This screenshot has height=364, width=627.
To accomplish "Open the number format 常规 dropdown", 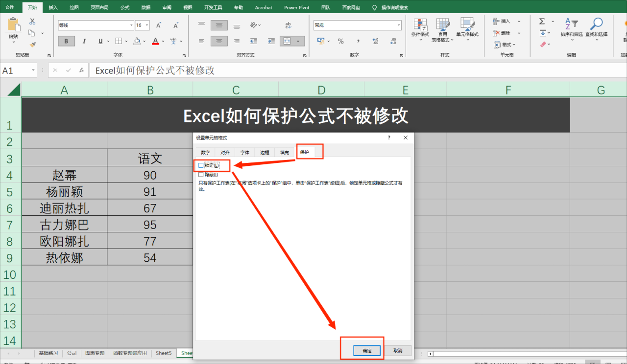I will click(399, 25).
